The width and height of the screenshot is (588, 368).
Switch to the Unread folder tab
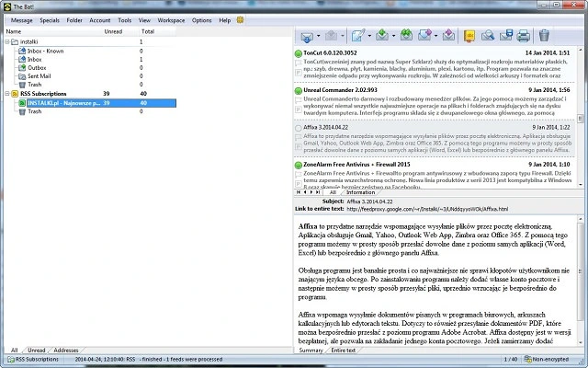36,351
